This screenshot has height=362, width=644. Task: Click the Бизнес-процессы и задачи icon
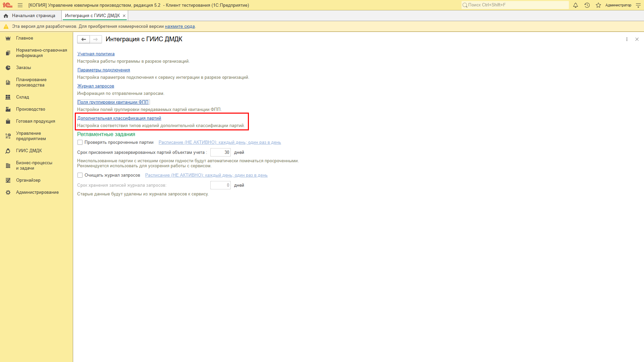click(8, 166)
